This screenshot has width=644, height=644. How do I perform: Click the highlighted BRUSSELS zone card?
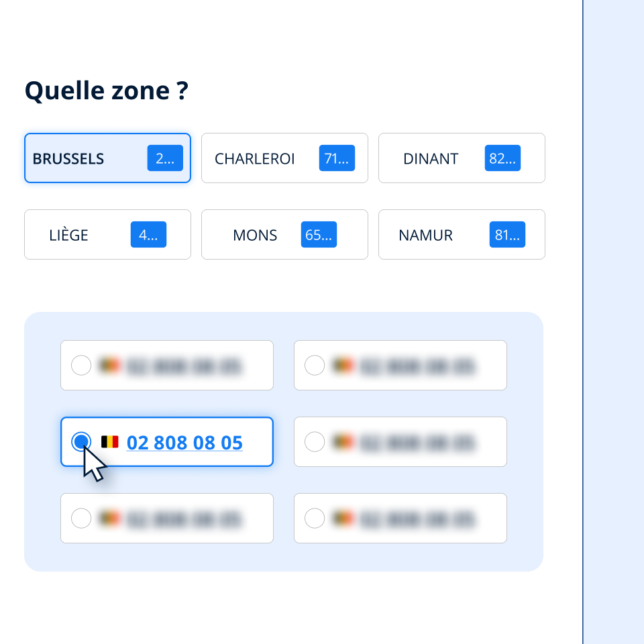click(107, 158)
